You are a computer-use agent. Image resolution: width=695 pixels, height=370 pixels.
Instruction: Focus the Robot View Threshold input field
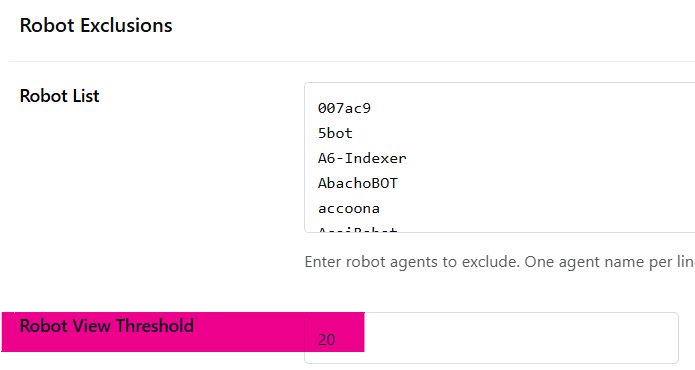pos(491,338)
